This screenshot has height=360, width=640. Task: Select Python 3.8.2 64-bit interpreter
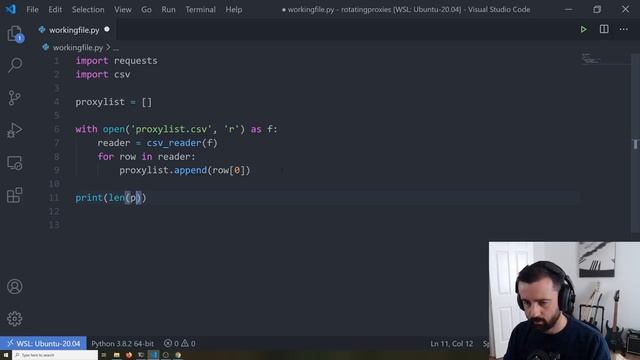(122, 344)
